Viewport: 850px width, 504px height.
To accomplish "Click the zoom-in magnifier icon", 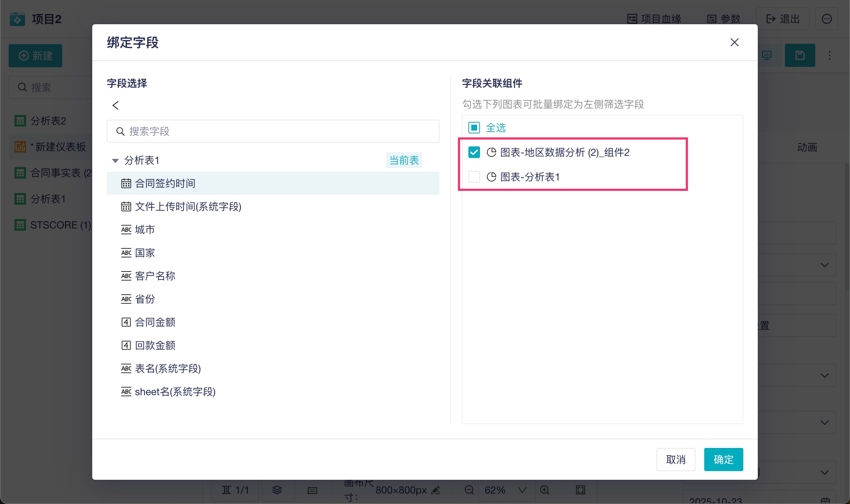I will (544, 490).
